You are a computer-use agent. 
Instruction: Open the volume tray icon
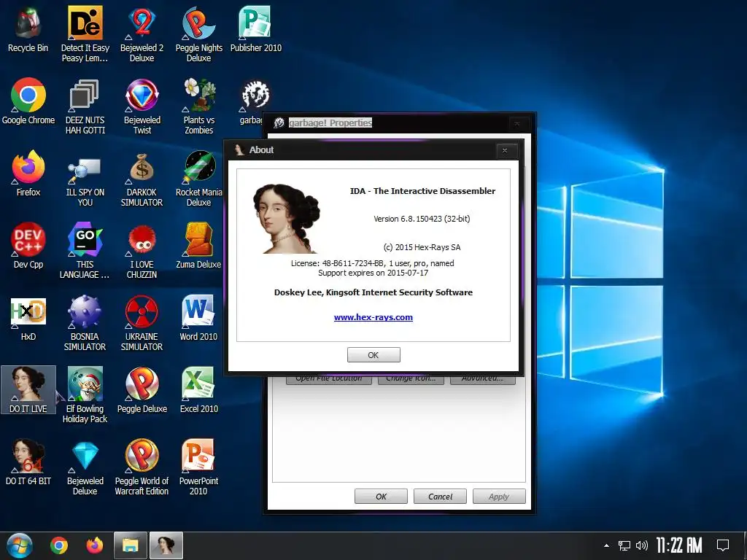click(642, 545)
